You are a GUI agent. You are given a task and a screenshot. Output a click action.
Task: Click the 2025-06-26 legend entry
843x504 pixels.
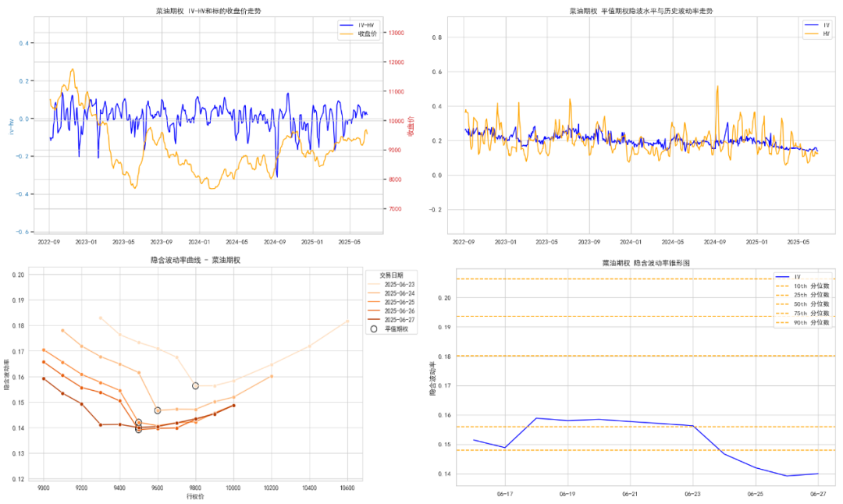391,311
